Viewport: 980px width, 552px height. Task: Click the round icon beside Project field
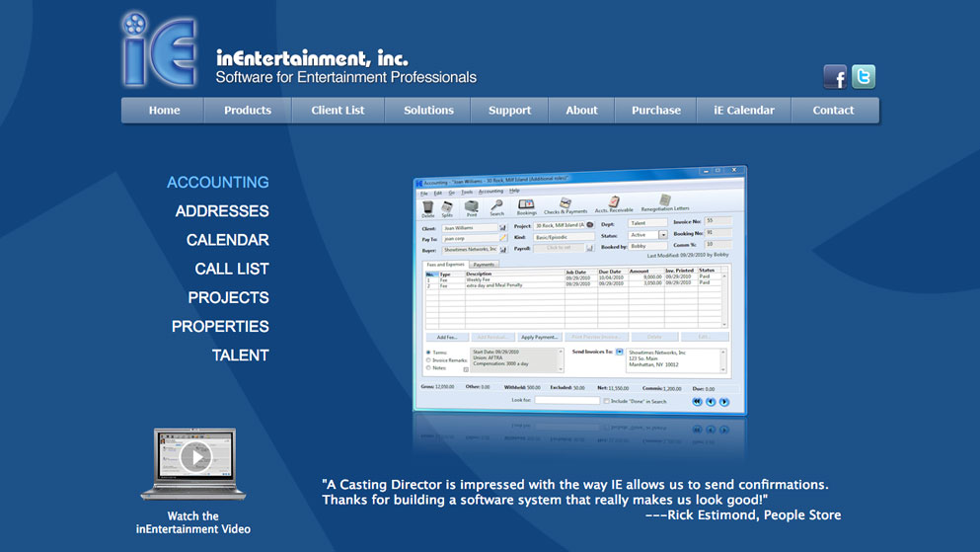click(x=589, y=225)
